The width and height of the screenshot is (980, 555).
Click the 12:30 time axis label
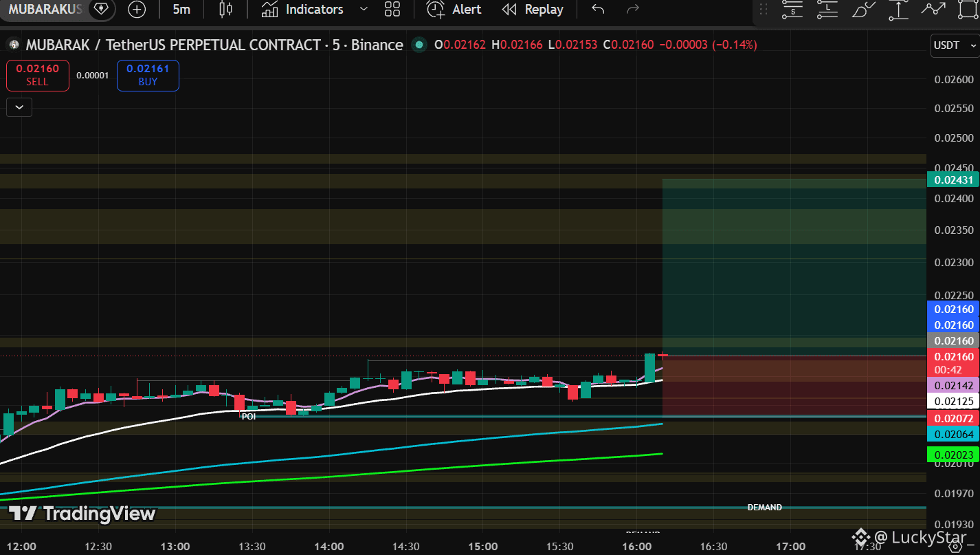(x=98, y=547)
